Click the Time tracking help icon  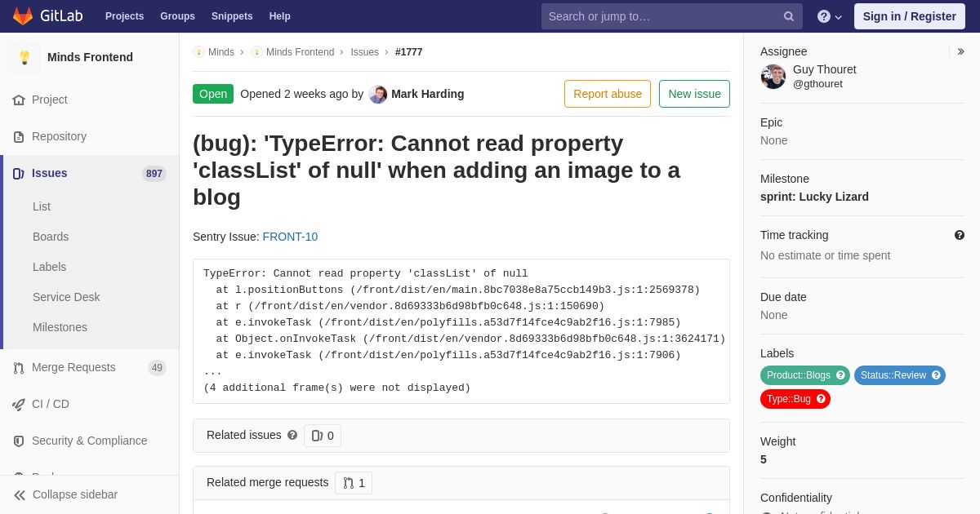(960, 235)
